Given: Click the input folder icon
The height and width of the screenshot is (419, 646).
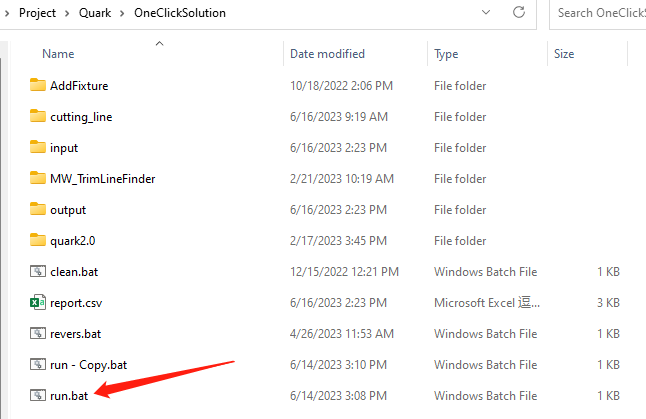Looking at the screenshot, I should pyautogui.click(x=38, y=148).
